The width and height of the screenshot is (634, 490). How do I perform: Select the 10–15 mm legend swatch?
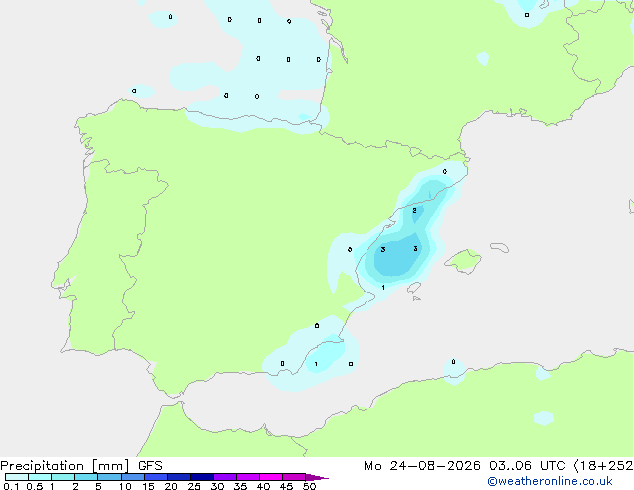tap(133, 477)
